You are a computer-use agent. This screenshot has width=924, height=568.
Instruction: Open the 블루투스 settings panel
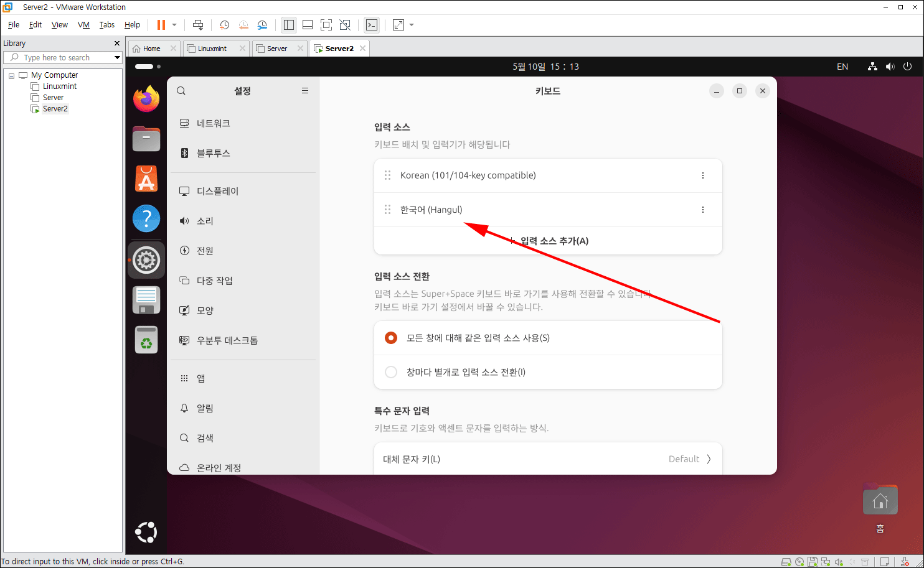coord(243,153)
